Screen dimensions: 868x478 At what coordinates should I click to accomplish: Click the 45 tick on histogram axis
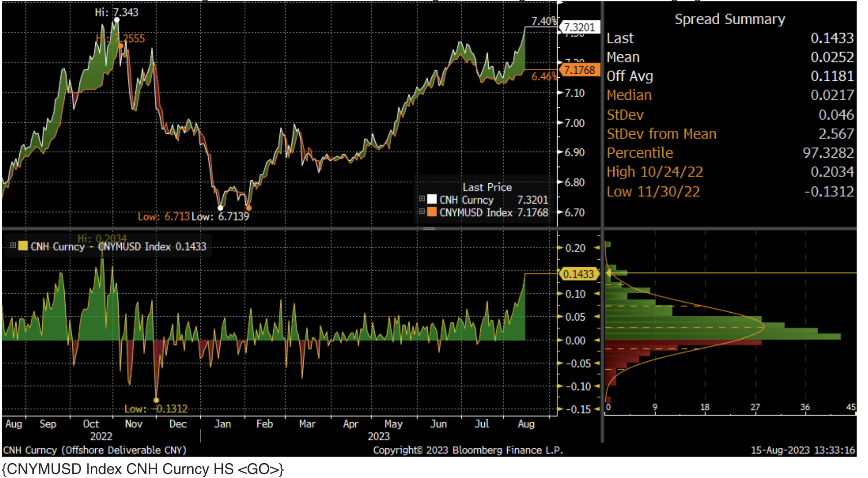[x=851, y=407]
